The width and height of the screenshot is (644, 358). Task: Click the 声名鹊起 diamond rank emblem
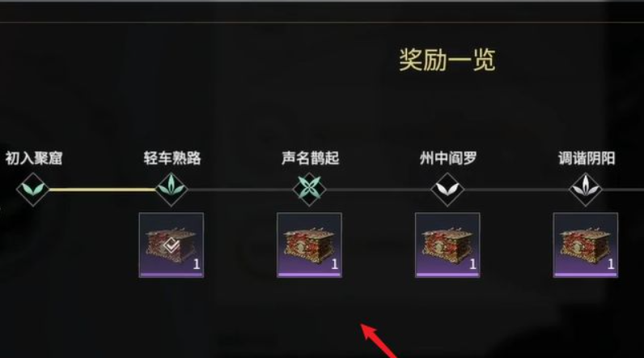pyautogui.click(x=310, y=190)
